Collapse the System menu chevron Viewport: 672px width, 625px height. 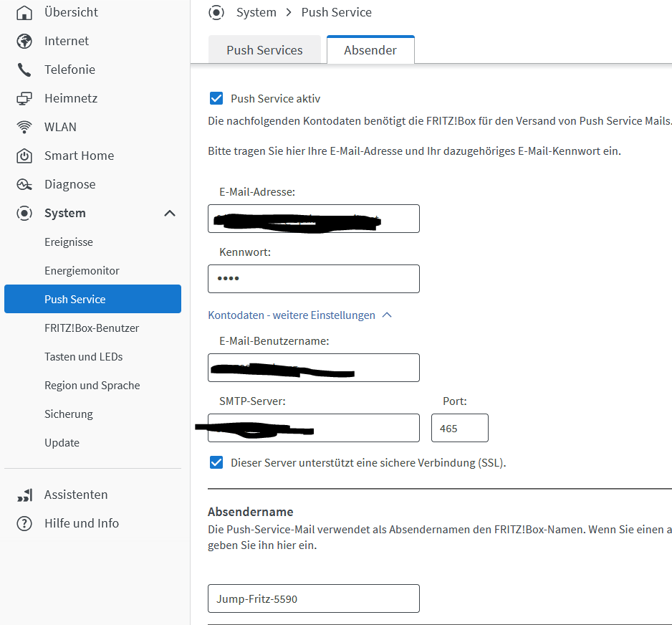click(x=170, y=214)
